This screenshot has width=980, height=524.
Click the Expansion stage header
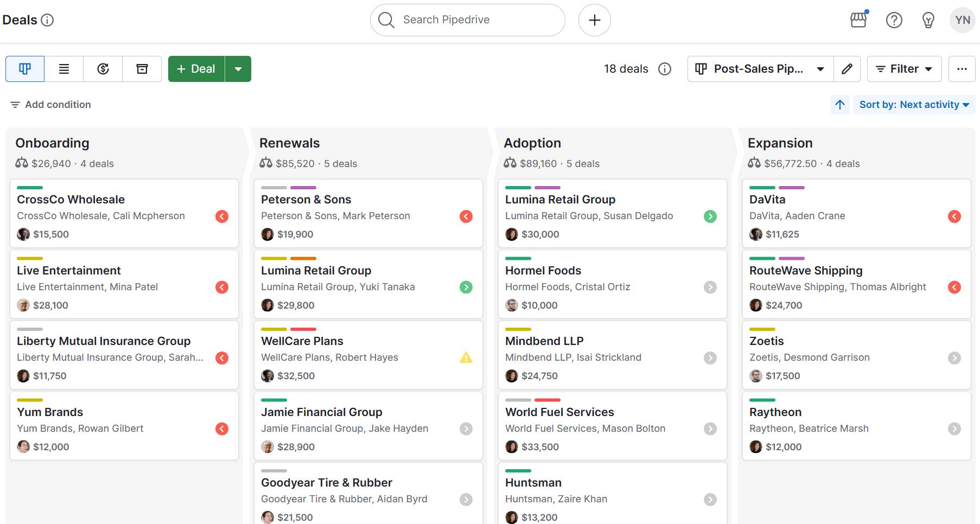[x=780, y=143]
